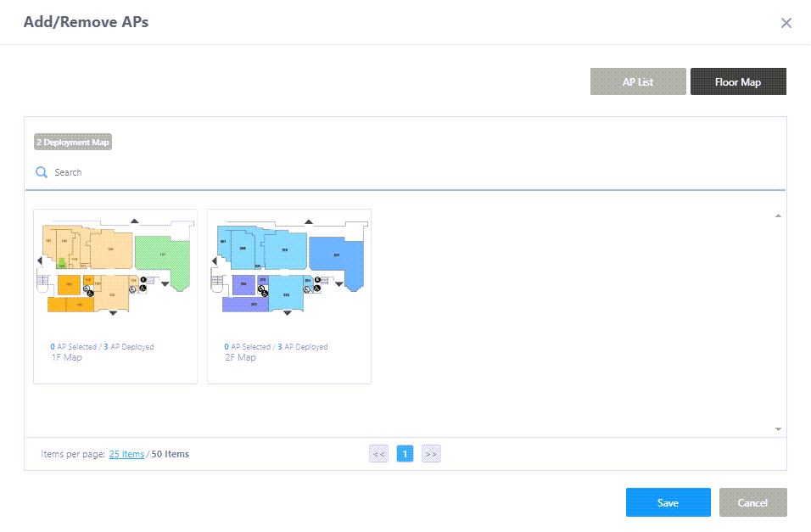Go to the next page of maps
811x532 pixels.
click(431, 454)
